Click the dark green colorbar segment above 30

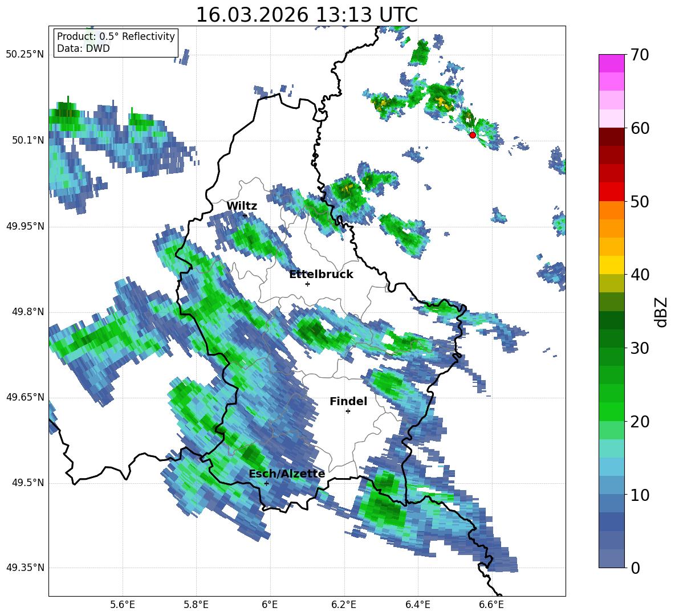[611, 338]
